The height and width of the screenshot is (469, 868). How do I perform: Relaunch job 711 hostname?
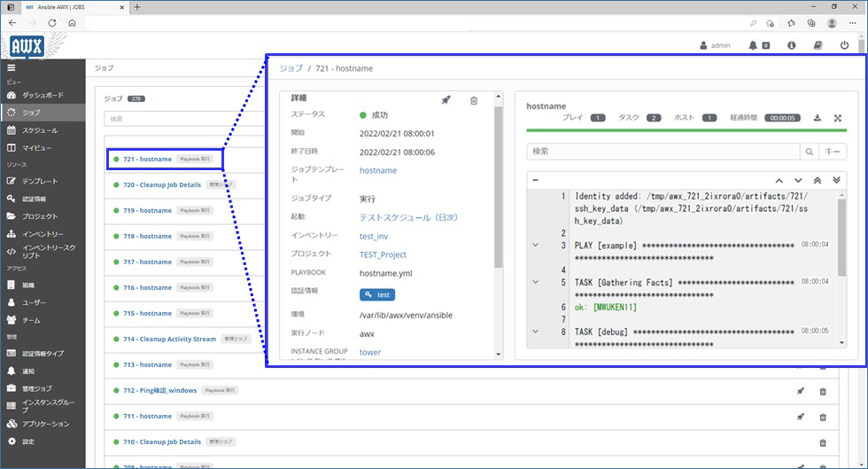pos(801,417)
